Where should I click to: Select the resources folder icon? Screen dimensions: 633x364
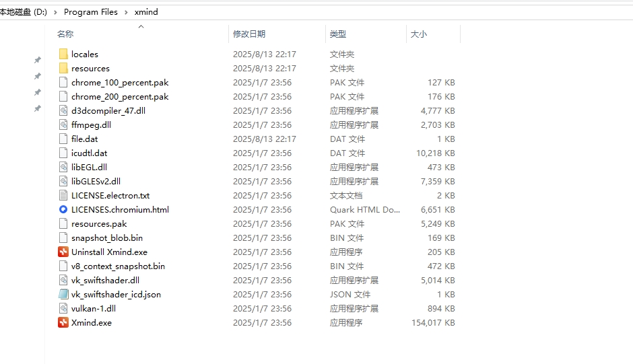[x=63, y=68]
